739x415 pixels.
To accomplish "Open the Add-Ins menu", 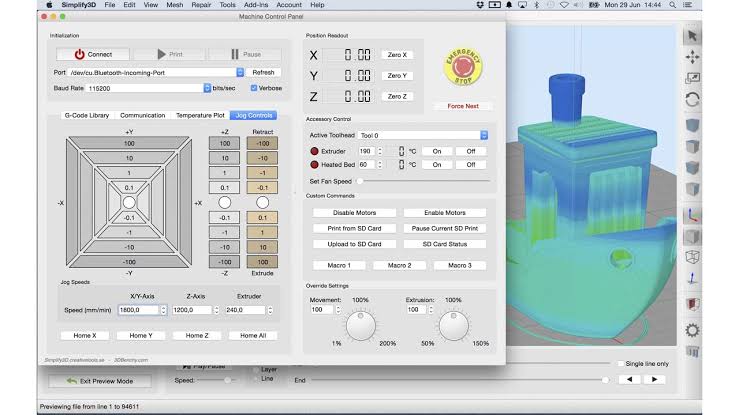I will [256, 5].
